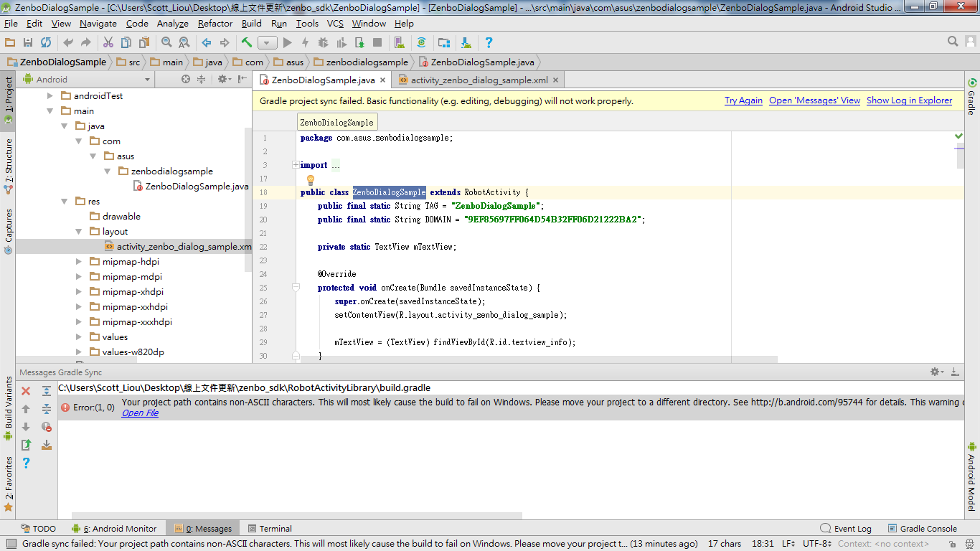Screen dimensions: 980x551
Task: Close messages with the red X icon
Action: (26, 391)
